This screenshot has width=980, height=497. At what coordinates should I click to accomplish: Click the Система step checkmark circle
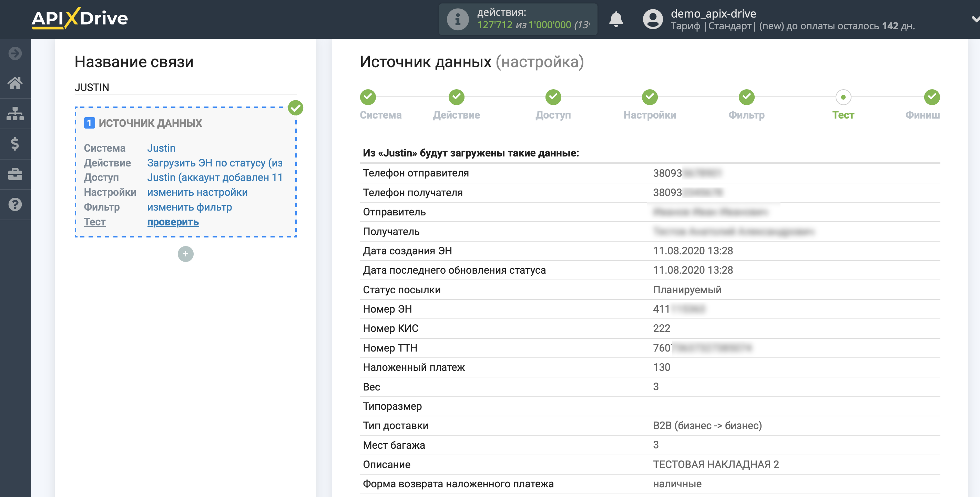pyautogui.click(x=368, y=97)
